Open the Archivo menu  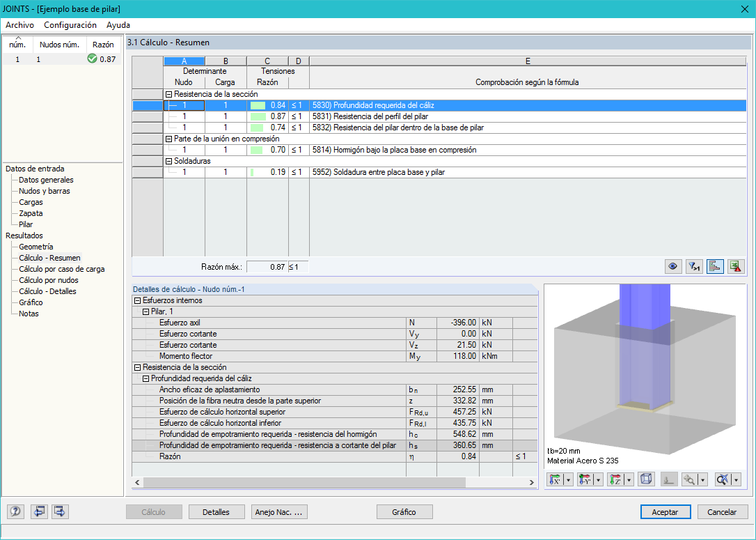(x=19, y=25)
